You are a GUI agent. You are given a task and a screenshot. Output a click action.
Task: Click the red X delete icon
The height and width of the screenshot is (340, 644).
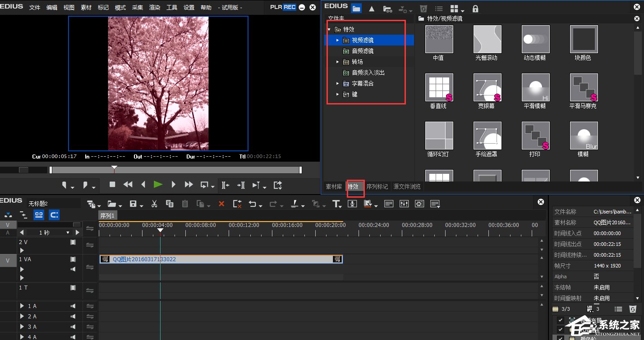(x=221, y=204)
